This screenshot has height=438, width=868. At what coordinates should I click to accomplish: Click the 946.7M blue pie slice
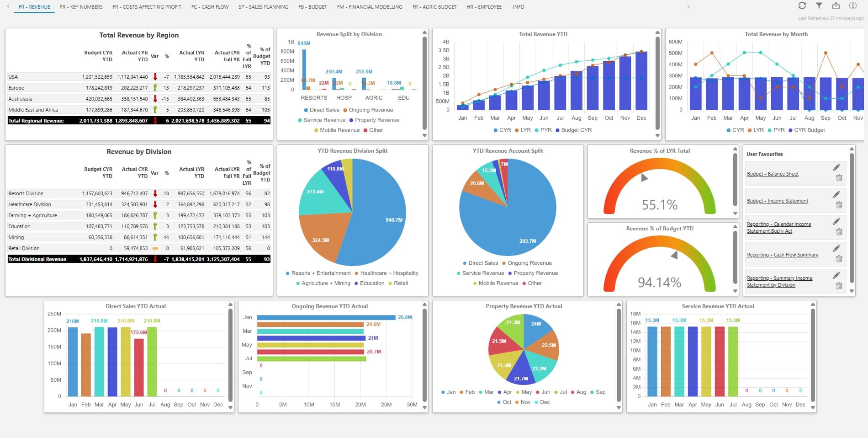[x=379, y=212]
